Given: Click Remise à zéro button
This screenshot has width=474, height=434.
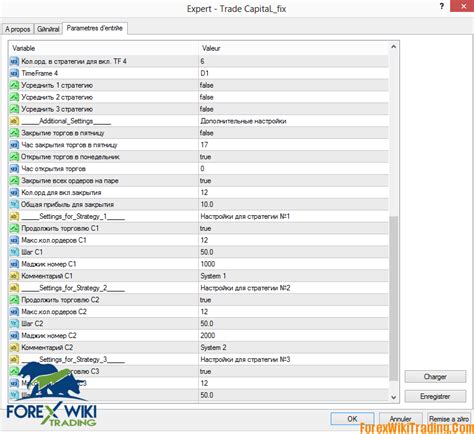Looking at the screenshot, I should click(449, 419).
